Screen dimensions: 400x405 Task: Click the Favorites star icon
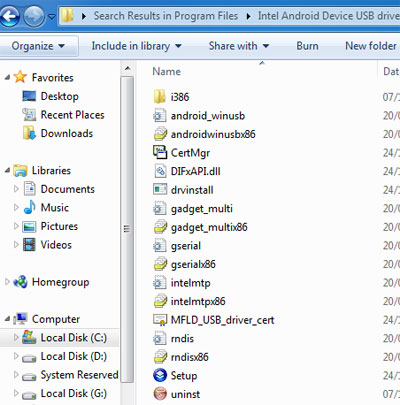coord(20,77)
